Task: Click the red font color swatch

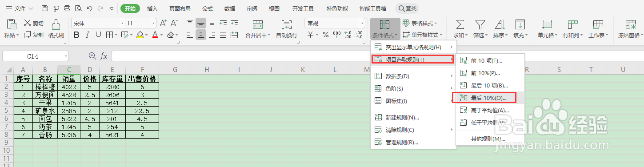Action: click(x=155, y=35)
